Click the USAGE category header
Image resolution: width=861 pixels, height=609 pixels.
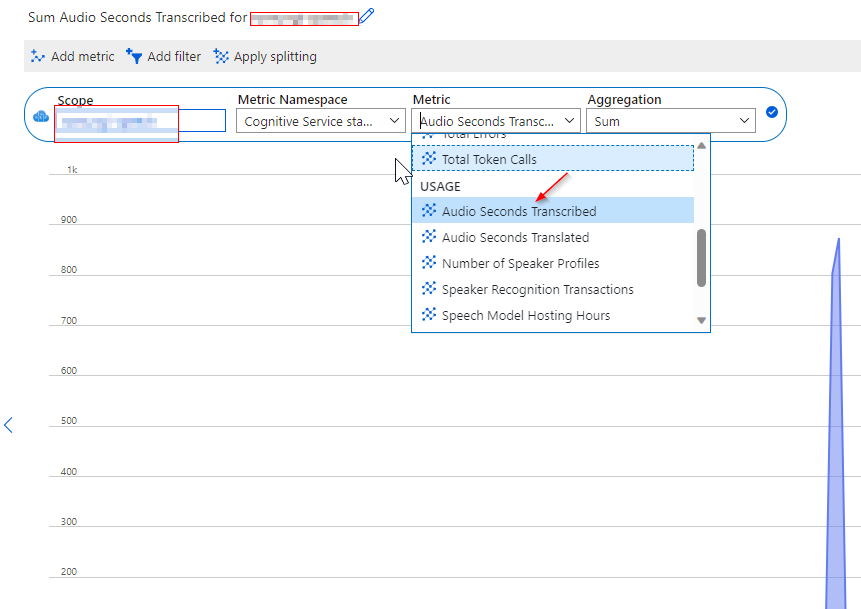[x=440, y=186]
